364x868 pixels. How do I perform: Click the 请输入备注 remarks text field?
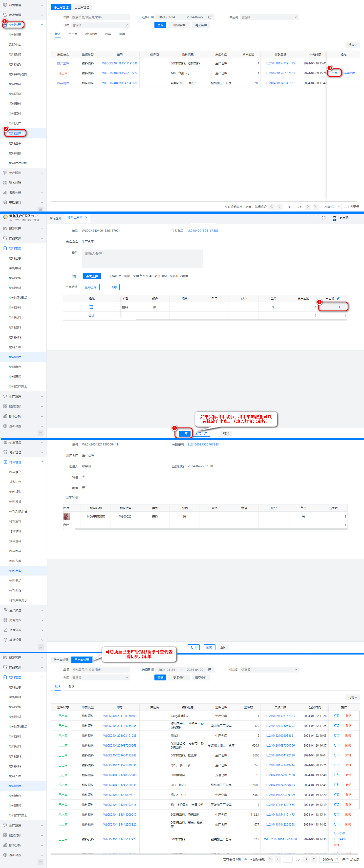tap(142, 258)
